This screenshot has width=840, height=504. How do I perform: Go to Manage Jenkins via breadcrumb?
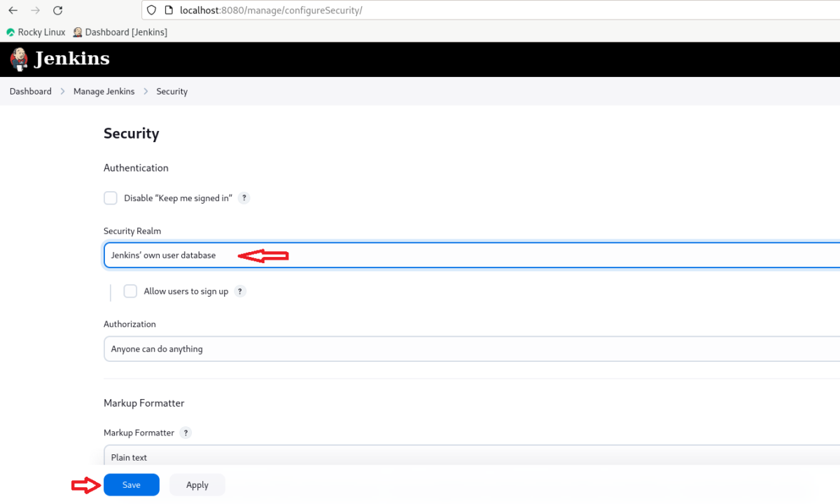pyautogui.click(x=104, y=91)
